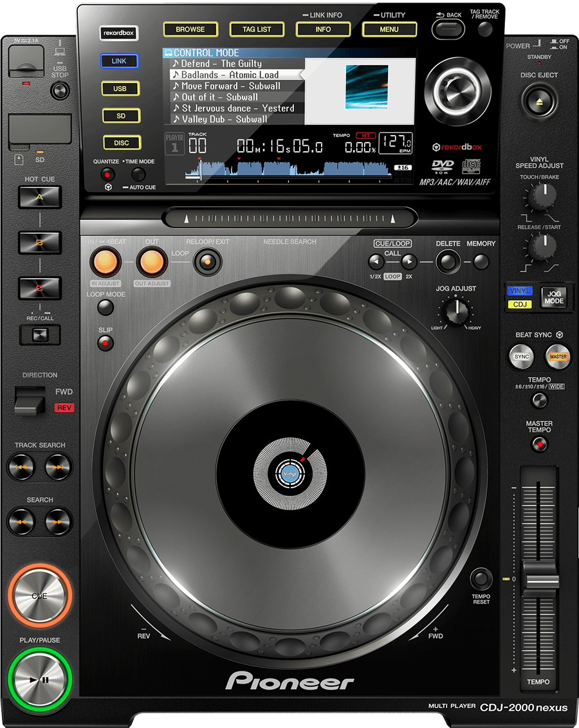Change TEMPO range button
The width and height of the screenshot is (579, 728).
click(x=540, y=400)
